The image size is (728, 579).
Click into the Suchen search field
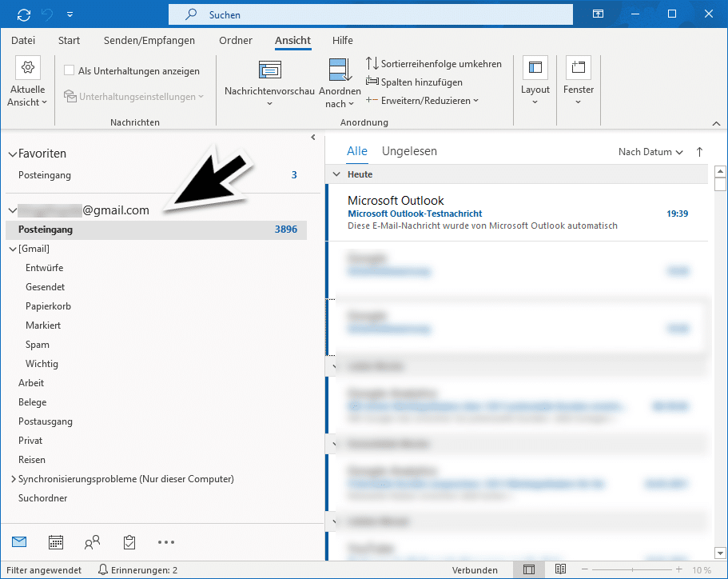point(371,15)
